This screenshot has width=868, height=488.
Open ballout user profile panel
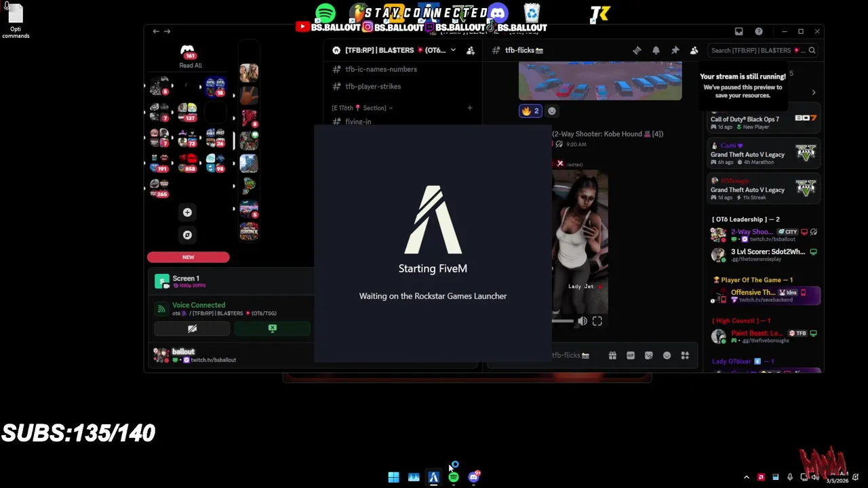click(x=197, y=355)
